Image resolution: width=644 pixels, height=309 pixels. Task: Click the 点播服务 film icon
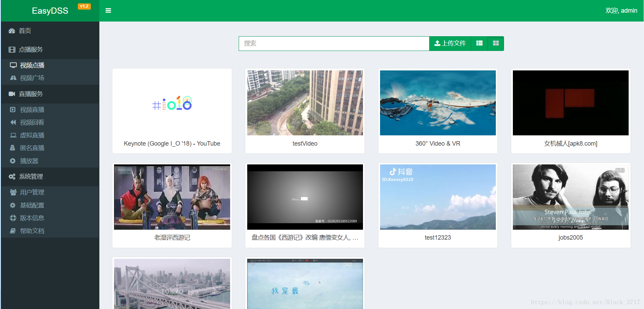pyautogui.click(x=12, y=50)
